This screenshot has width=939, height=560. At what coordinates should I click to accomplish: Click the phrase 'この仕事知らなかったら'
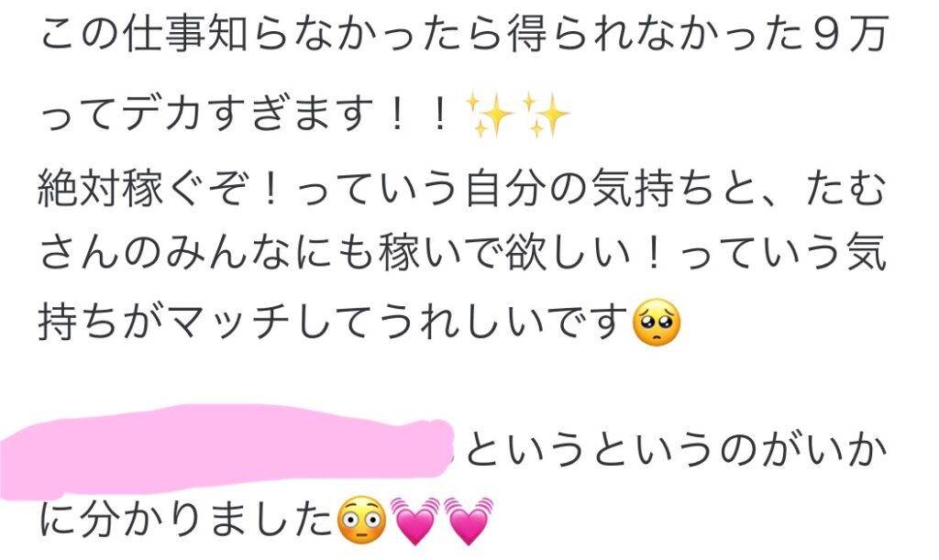(x=271, y=35)
